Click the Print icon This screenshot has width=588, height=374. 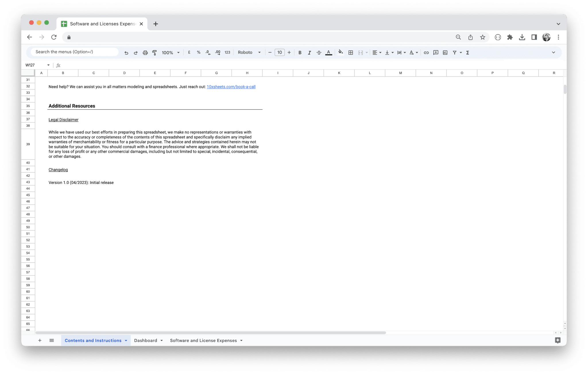point(145,53)
